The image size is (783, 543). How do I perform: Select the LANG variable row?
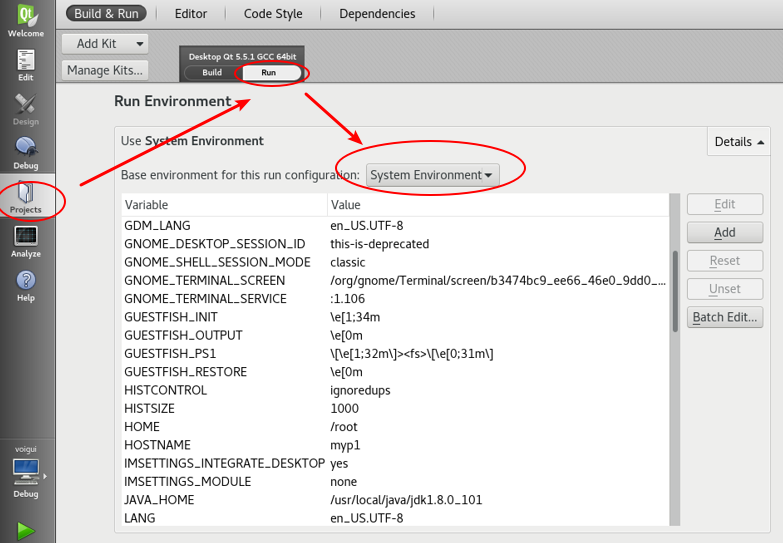[x=395, y=519]
